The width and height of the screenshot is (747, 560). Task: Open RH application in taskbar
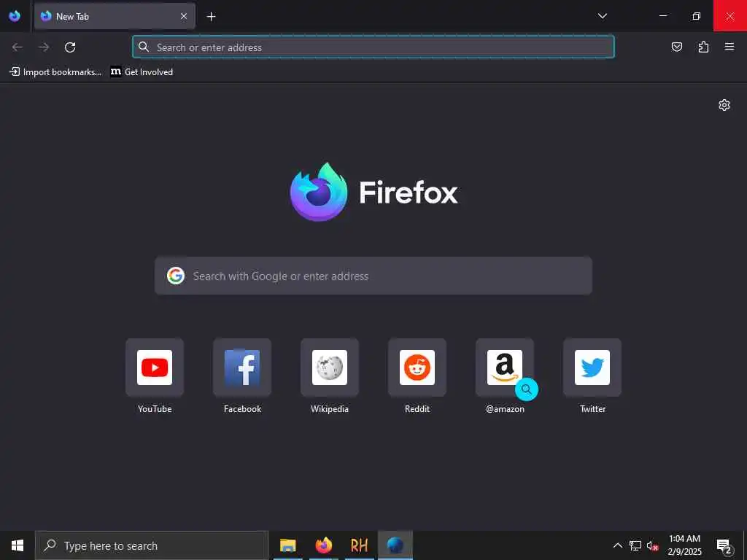359,545
